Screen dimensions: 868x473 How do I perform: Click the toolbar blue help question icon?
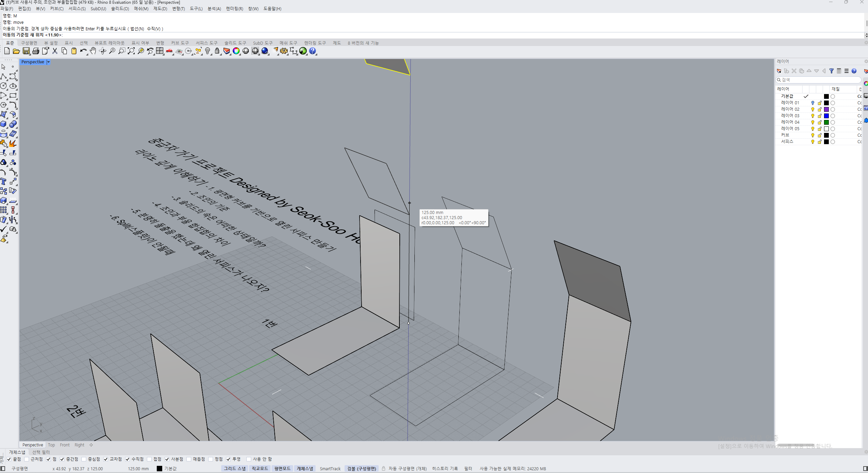tap(313, 51)
